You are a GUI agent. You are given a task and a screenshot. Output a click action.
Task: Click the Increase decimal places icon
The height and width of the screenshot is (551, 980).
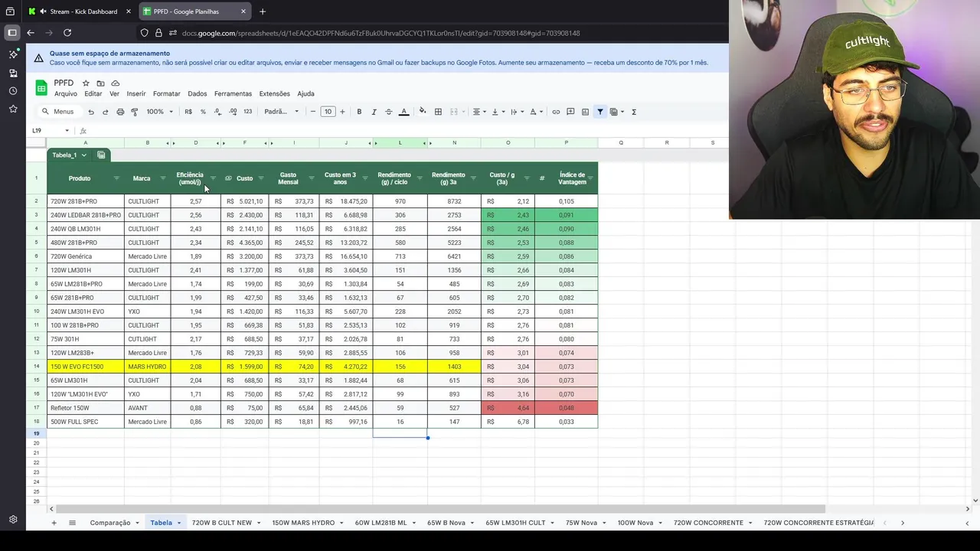point(233,112)
